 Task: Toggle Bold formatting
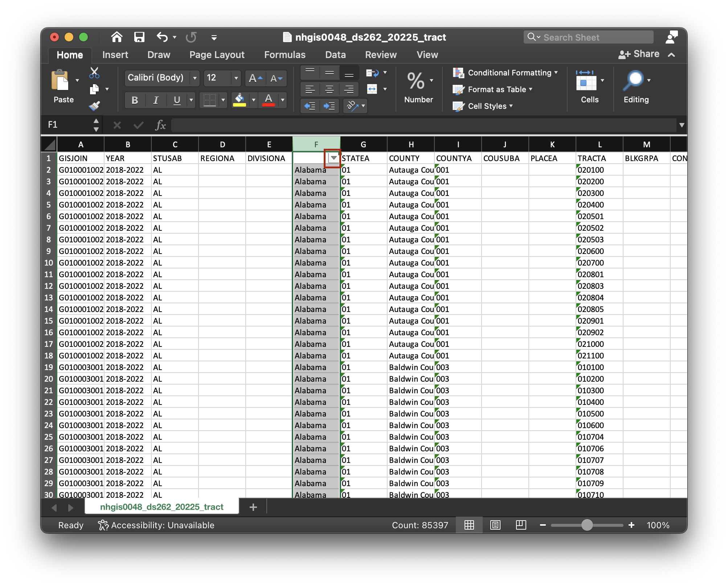point(135,100)
